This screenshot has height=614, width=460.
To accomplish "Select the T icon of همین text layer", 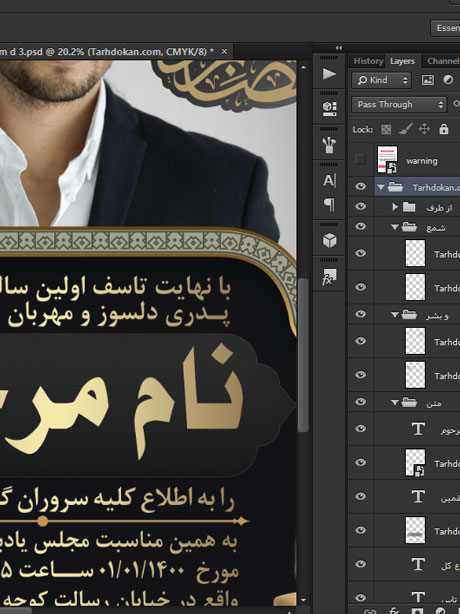I will [418, 497].
